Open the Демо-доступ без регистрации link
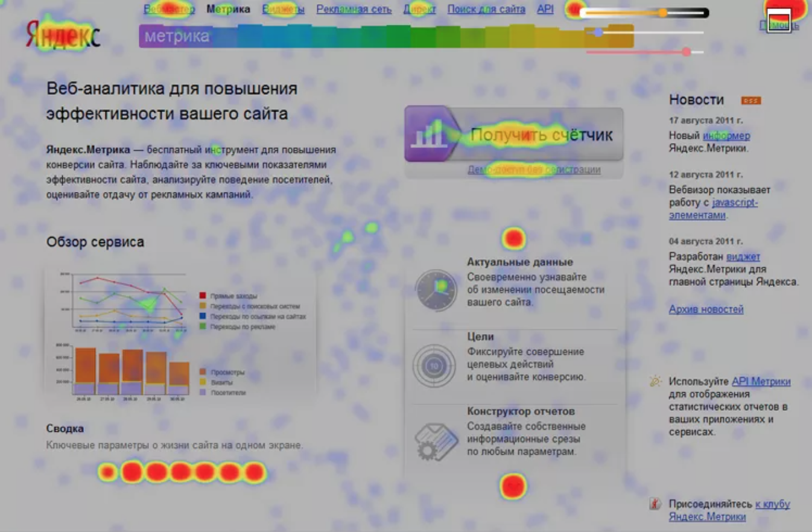This screenshot has height=532, width=812. pos(534,169)
